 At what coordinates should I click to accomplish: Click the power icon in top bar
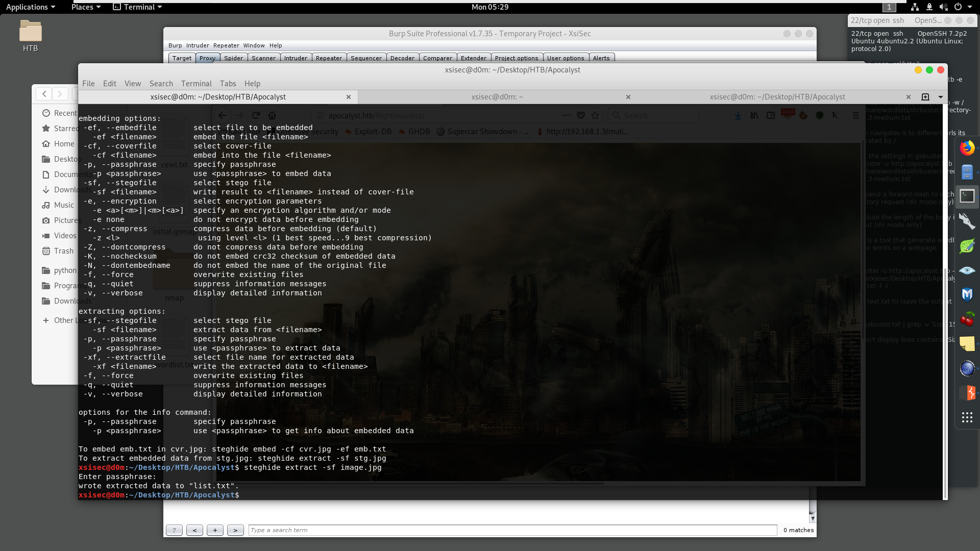pos(958,7)
